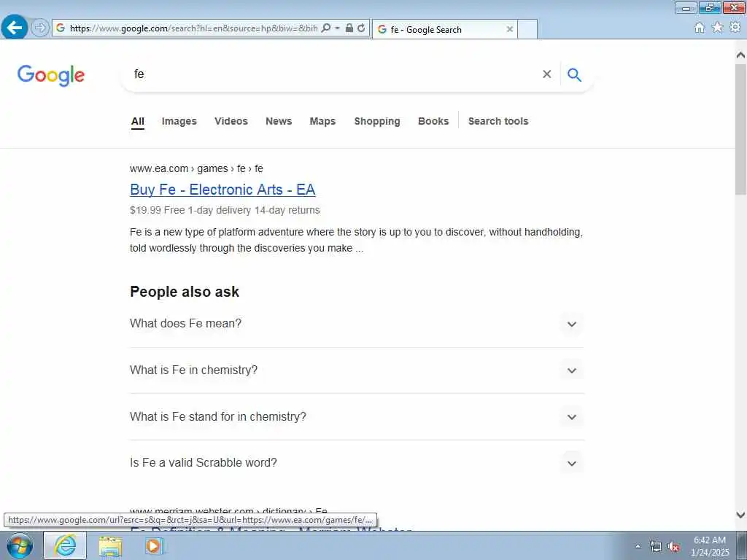Click the 'People also ask' heading

pos(185,292)
